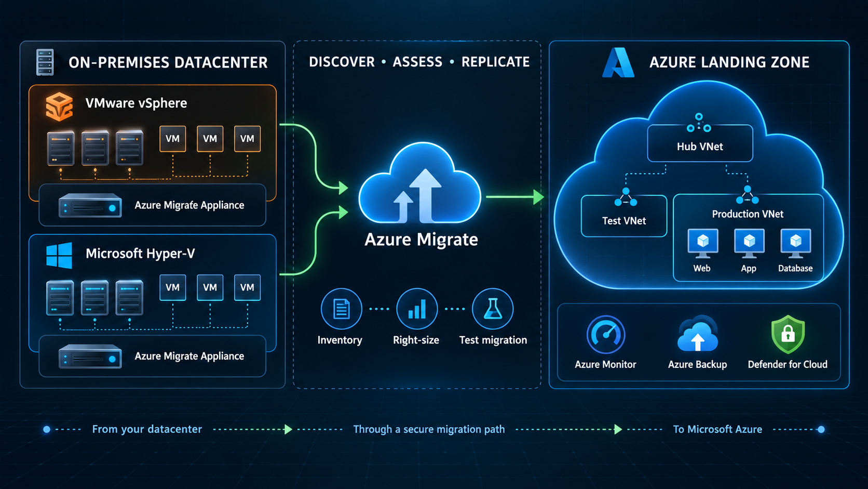The width and height of the screenshot is (868, 489).
Task: Click the "Azure Backup" label
Action: coord(697,365)
